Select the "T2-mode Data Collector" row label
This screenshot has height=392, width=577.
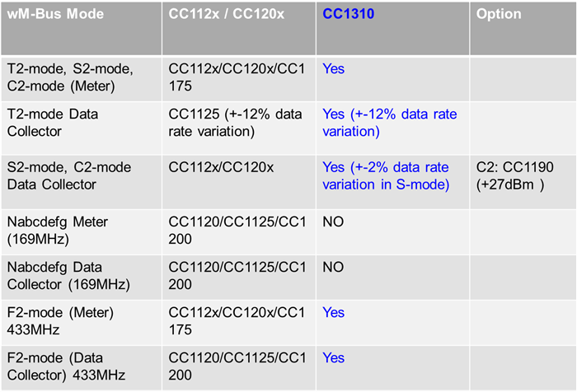55,123
